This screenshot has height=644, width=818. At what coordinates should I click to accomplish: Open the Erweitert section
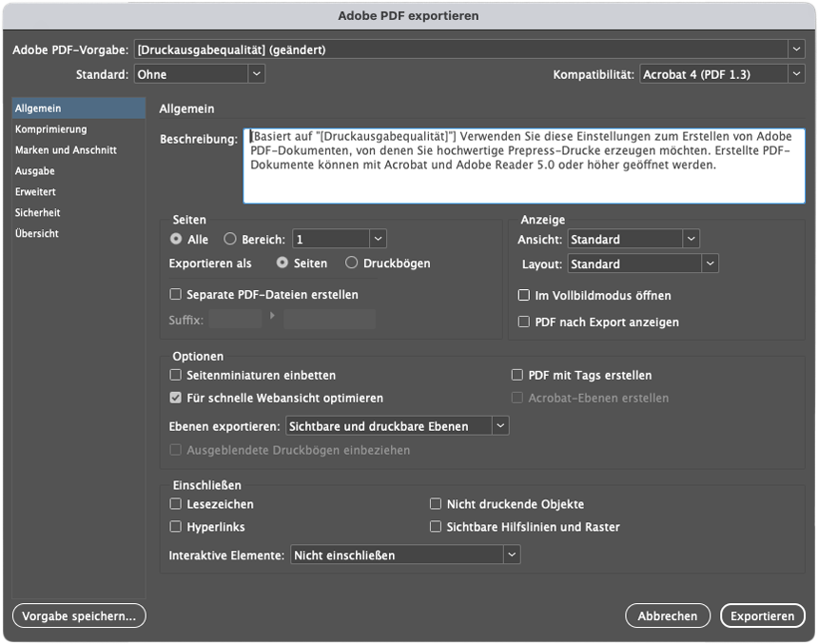(79, 191)
